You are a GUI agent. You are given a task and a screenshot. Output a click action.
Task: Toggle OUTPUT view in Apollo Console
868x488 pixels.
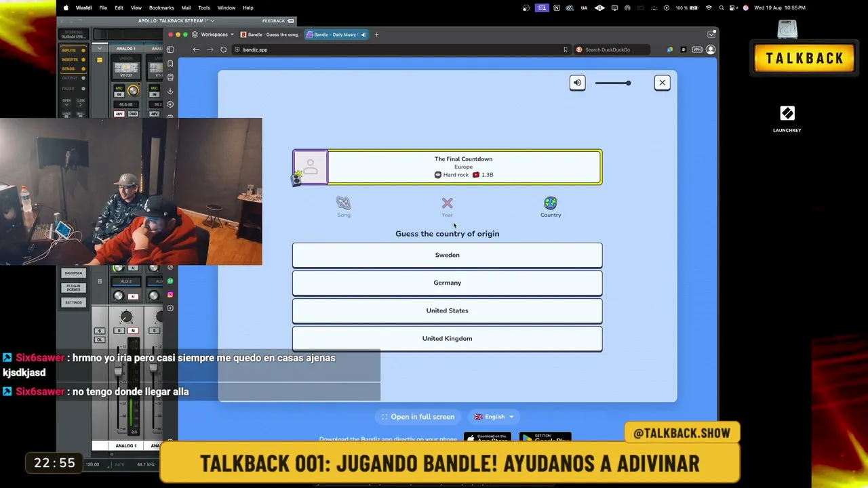click(x=73, y=78)
